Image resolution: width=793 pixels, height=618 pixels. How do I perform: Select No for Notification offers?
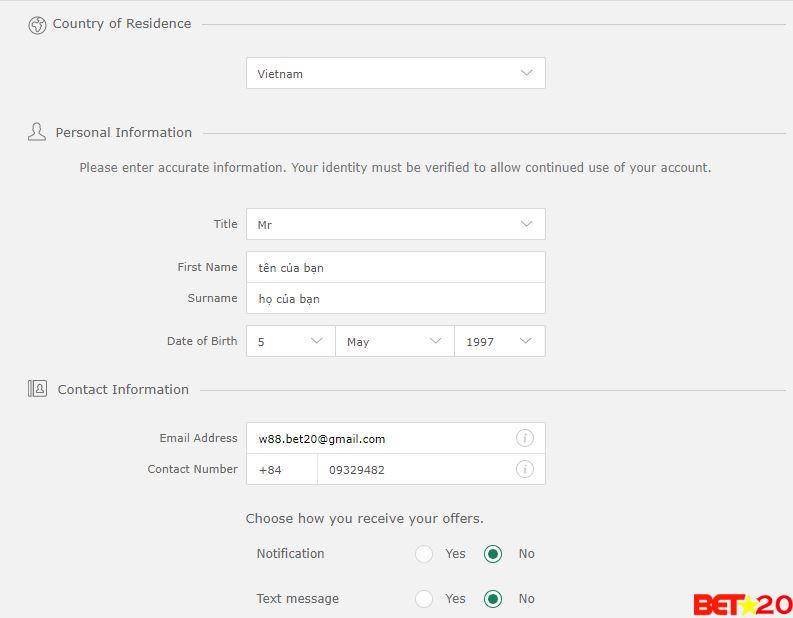coord(492,554)
